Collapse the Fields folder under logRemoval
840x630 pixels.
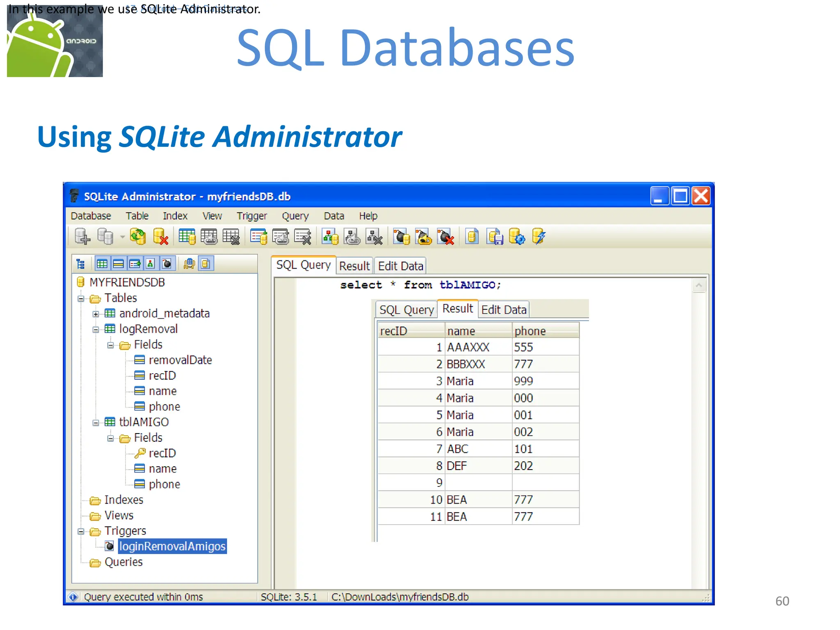110,345
